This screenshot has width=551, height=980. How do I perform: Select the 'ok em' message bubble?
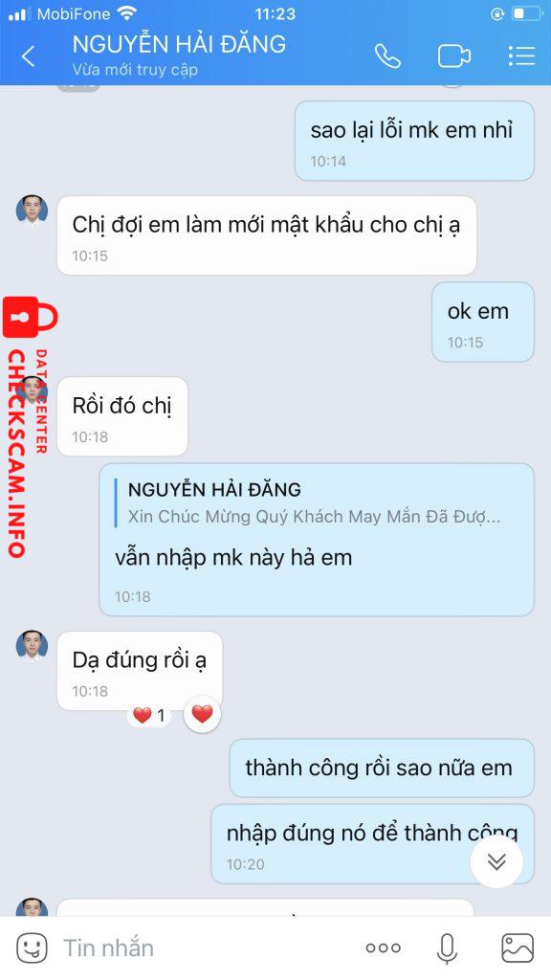click(x=483, y=322)
